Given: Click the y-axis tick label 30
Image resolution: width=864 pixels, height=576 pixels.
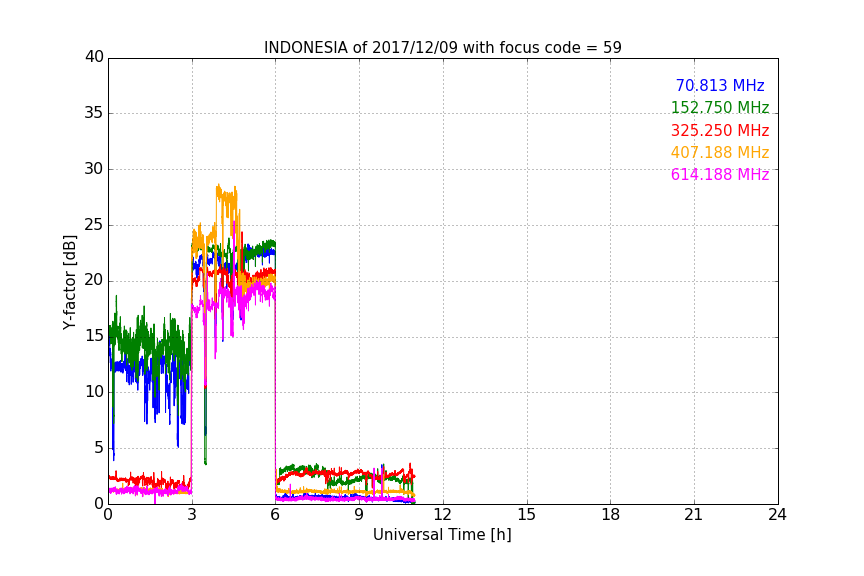Looking at the screenshot, I should click(x=94, y=169).
